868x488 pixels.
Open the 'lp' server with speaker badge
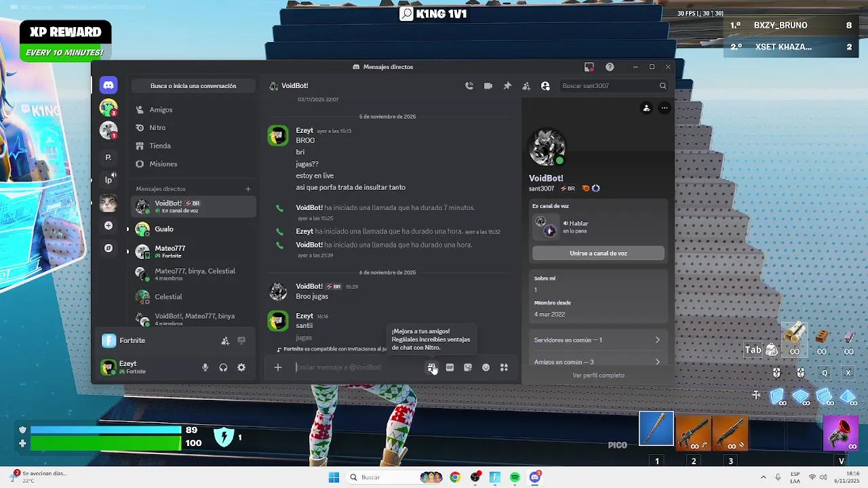click(x=108, y=180)
